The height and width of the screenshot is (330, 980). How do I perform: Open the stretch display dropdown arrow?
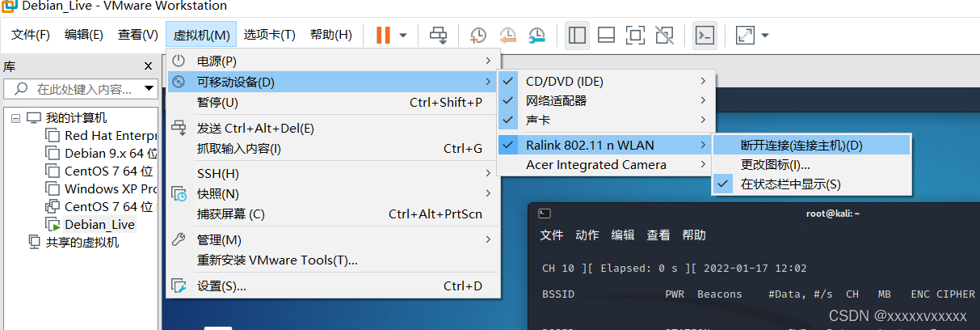764,36
